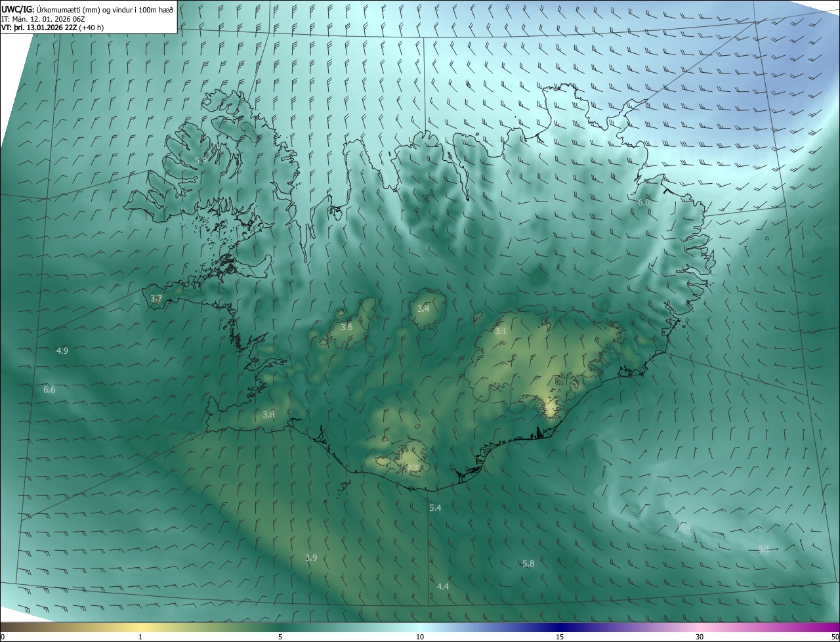Click the 3.1 value on the map

pyautogui.click(x=501, y=332)
